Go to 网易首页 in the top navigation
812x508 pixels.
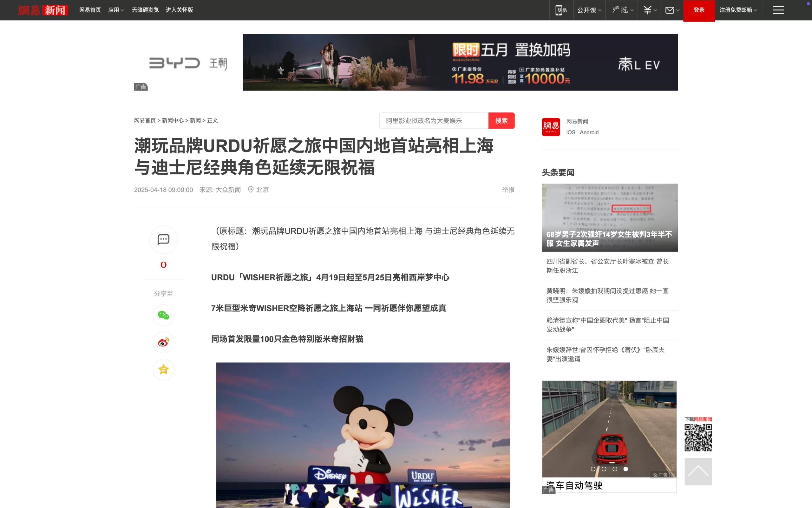point(90,10)
